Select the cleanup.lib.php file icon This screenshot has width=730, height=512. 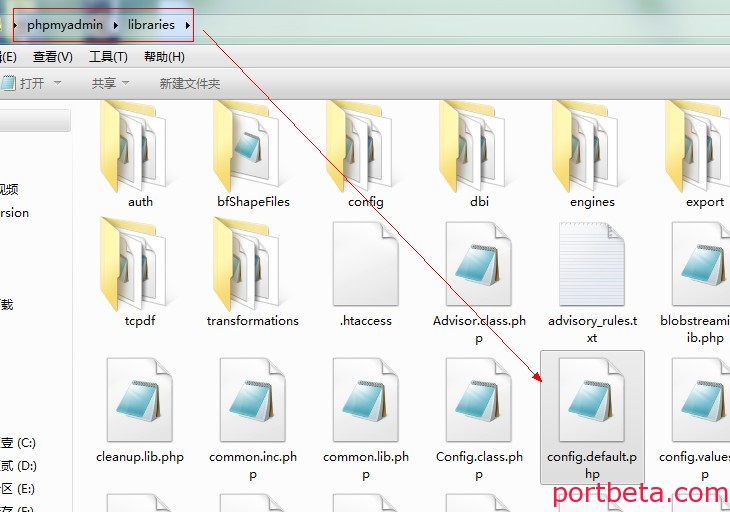click(140, 400)
